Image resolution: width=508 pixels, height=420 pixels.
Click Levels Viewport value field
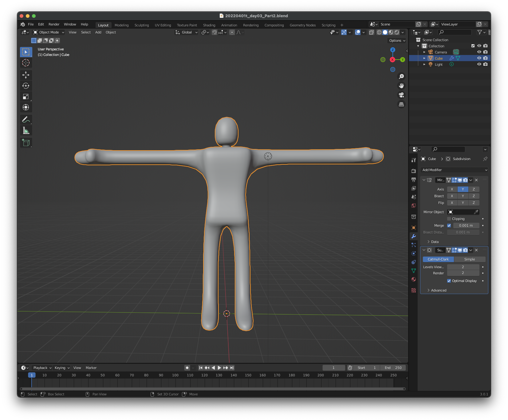click(x=463, y=267)
